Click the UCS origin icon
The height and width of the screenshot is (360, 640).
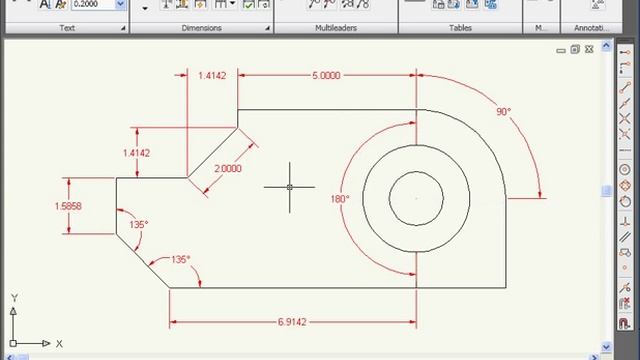13,344
